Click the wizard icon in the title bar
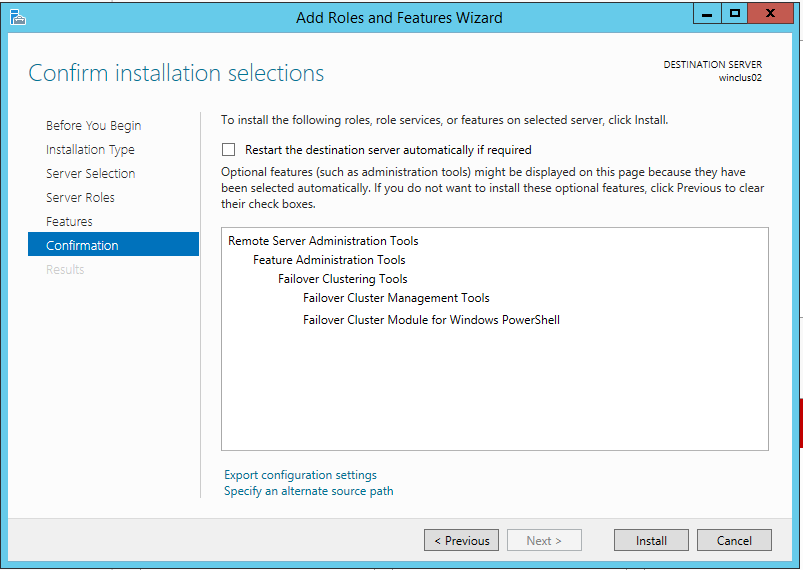 click(17, 17)
